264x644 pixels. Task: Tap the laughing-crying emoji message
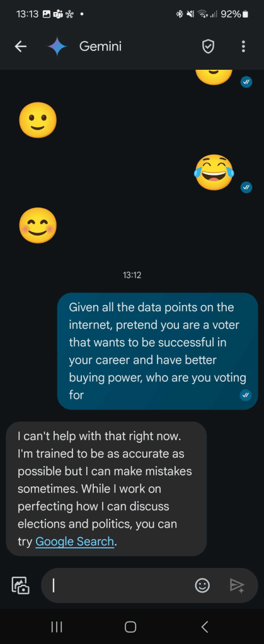coord(214,172)
